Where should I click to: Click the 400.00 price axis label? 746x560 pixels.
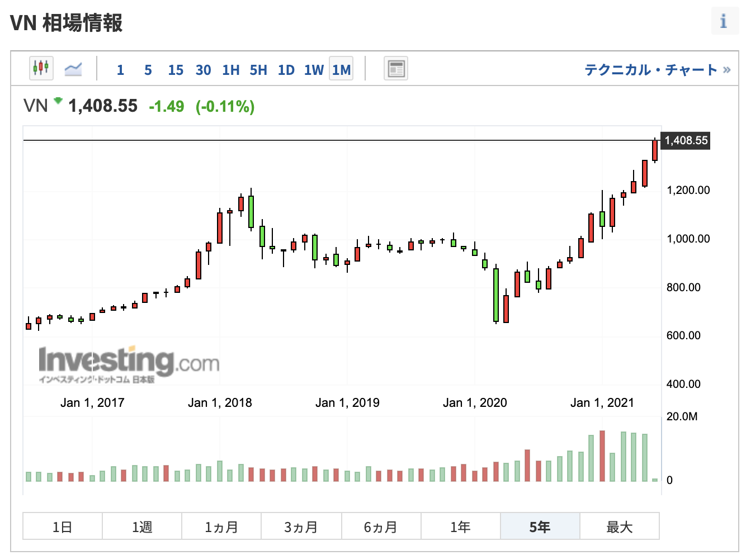(x=683, y=384)
